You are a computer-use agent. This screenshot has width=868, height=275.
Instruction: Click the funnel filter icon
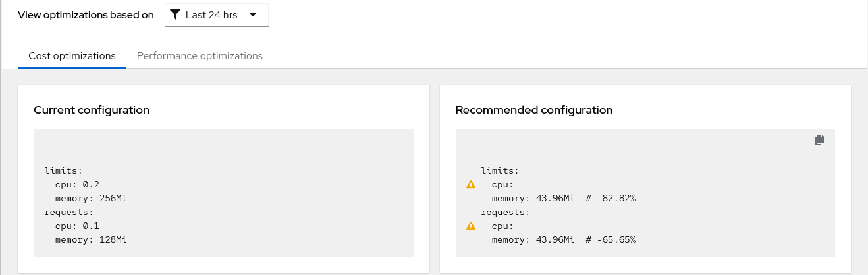175,15
